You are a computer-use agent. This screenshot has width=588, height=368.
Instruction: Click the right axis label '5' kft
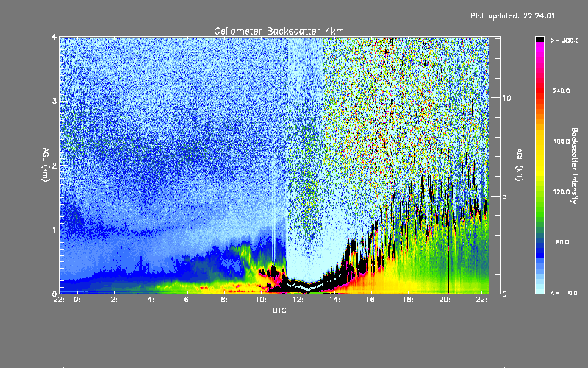pos(504,196)
